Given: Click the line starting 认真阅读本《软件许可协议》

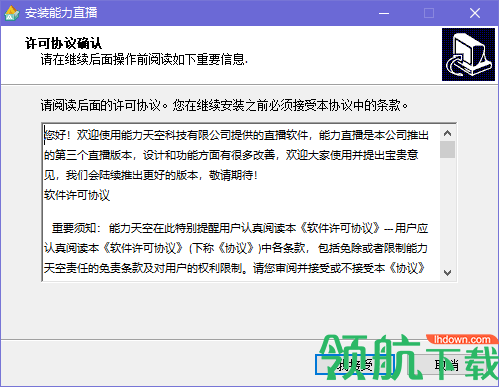Looking at the screenshot, I should tap(236, 248).
